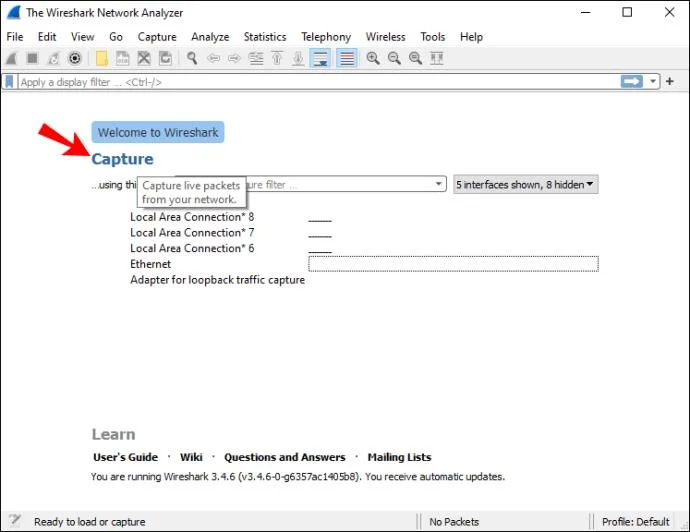Screen dimensions: 690x532
Task: Open display filter history dropdown
Action: [653, 81]
